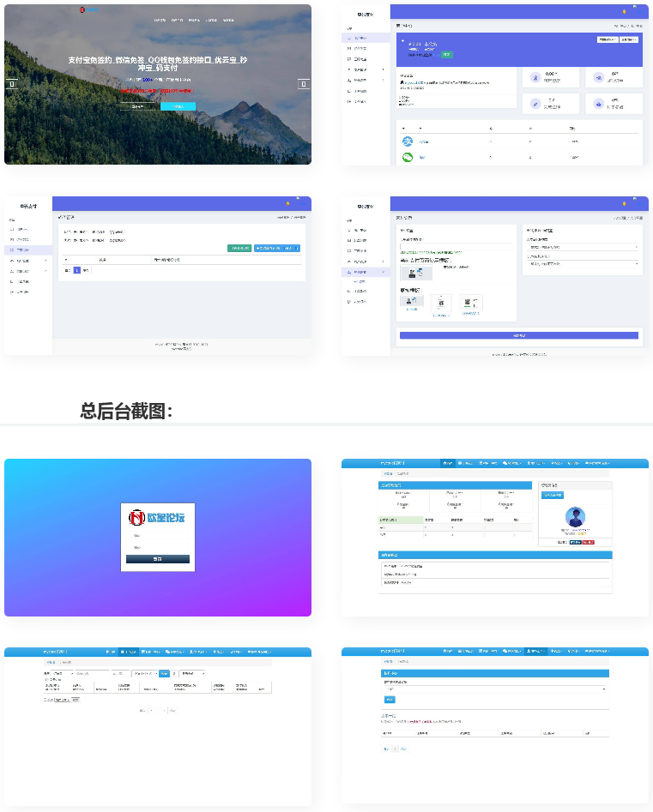Click the left carousel arrow on the mountain banner

(11, 84)
